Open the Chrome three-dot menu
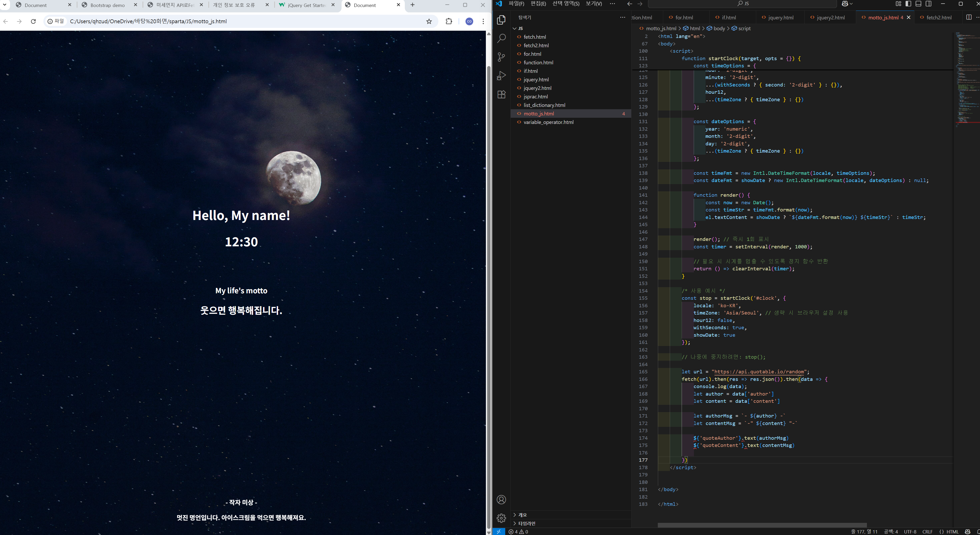This screenshot has height=535, width=980. pos(483,21)
